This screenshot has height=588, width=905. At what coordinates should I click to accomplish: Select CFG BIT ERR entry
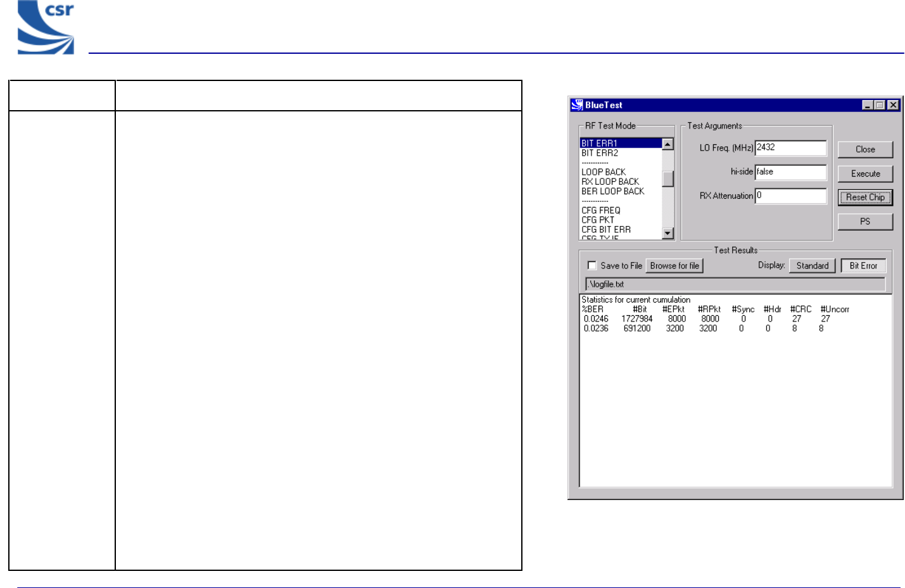606,230
